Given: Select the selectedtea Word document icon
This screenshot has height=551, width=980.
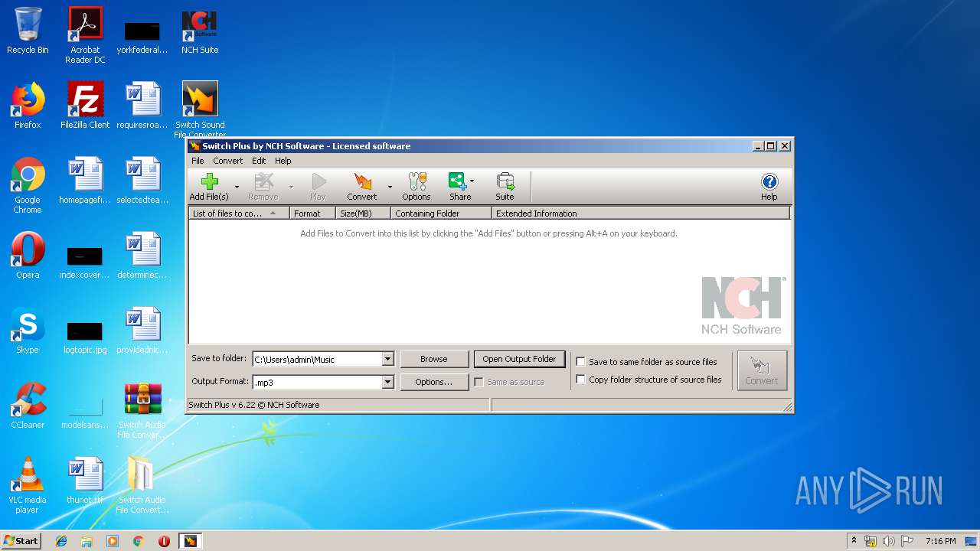Looking at the screenshot, I should click(142, 181).
